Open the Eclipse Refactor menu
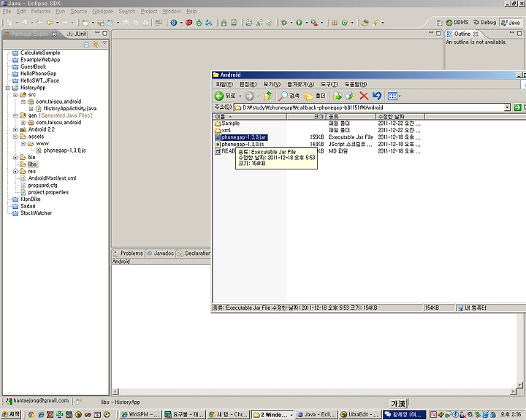The height and width of the screenshot is (420, 526). (x=41, y=11)
